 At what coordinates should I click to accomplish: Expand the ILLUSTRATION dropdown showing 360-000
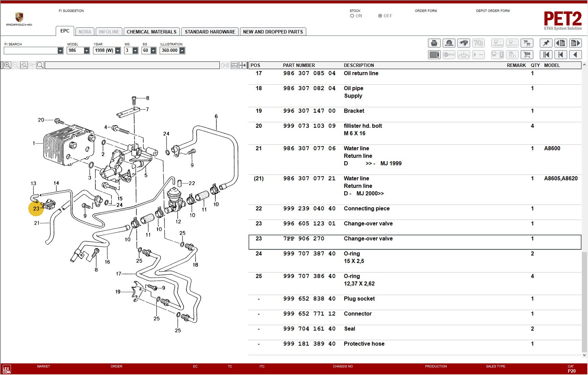182,51
